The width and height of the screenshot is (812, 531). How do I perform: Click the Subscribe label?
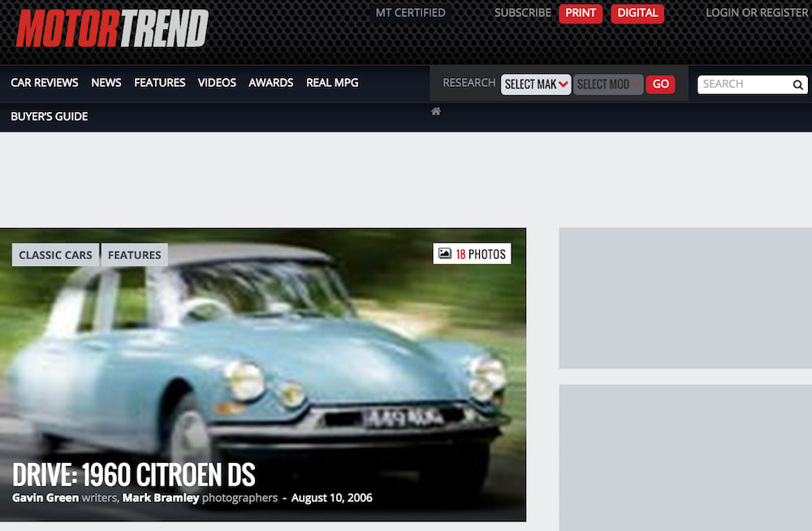(522, 13)
